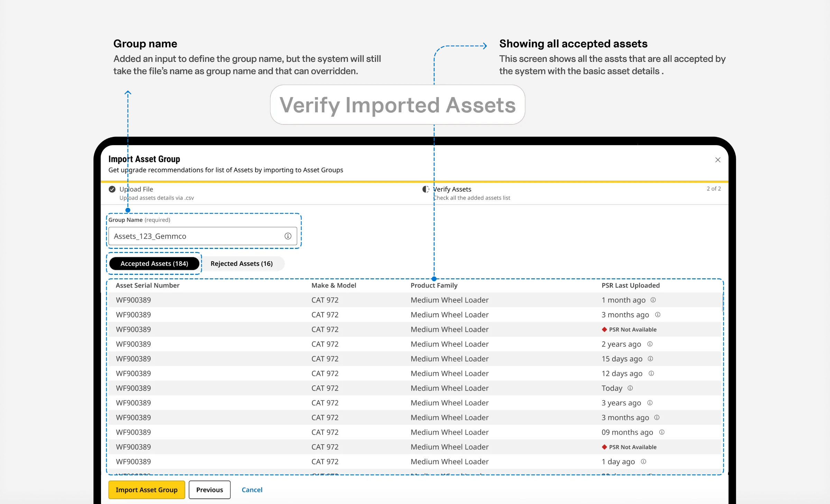Screen dimensions: 830x504
Task: Click info icon next to '12 days ago'
Action: 651,373
